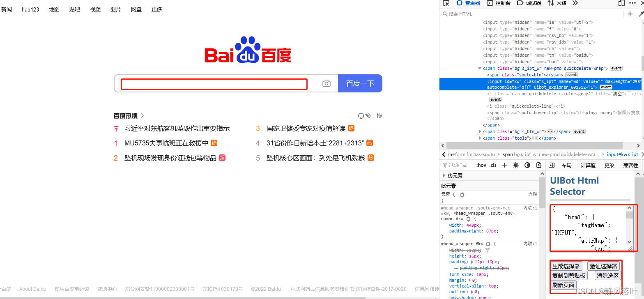Select breadcrumb form.fm.has-soutu
The image size is (644, 299).
click(471, 154)
